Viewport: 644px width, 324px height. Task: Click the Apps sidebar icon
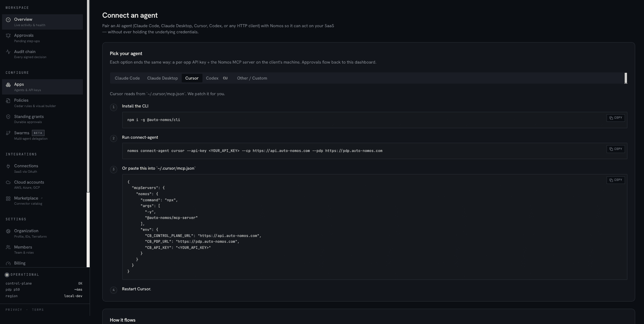(8, 85)
